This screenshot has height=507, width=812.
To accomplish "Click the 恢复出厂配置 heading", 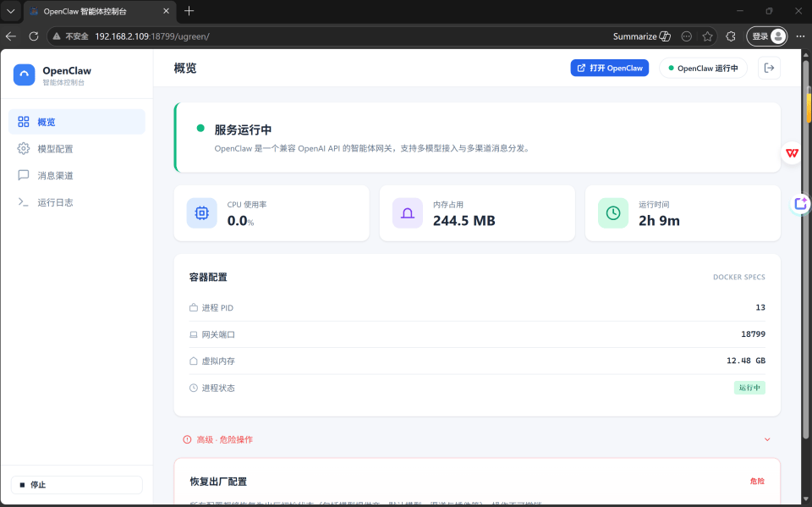I will (x=218, y=482).
